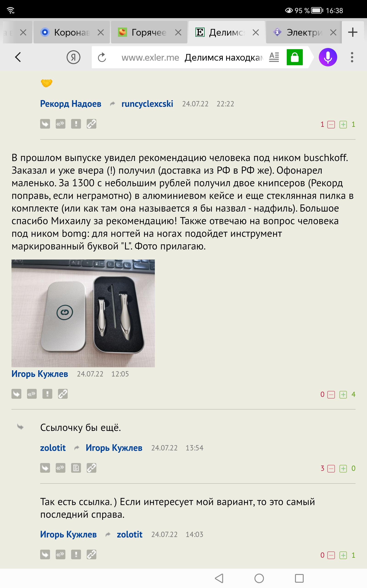Downvote zolotit's comment with three minuses
This screenshot has width=367, height=588.
(331, 469)
